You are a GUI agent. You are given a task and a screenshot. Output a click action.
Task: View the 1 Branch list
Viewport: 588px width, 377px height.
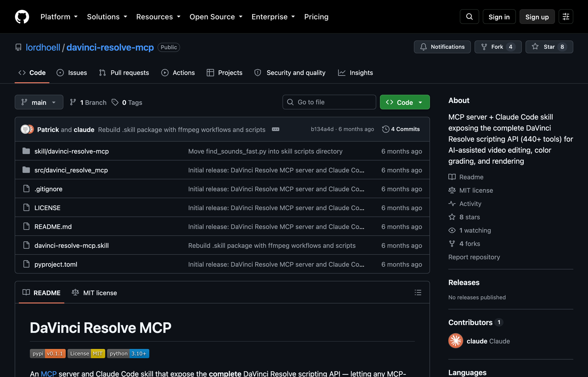[x=88, y=102]
